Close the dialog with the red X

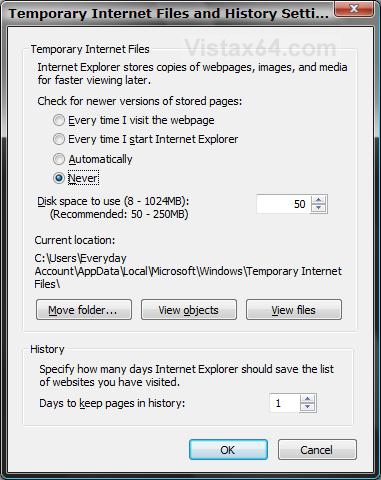tap(354, 8)
